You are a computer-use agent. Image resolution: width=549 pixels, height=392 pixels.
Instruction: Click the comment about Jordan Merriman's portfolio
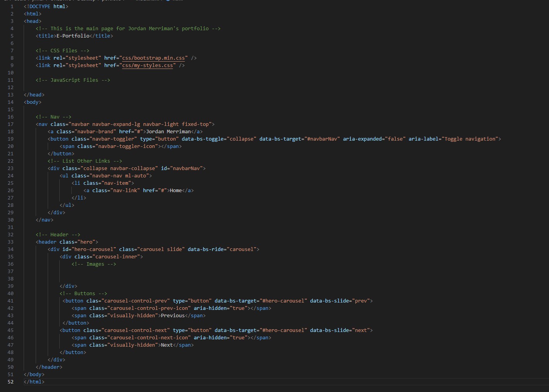point(128,29)
